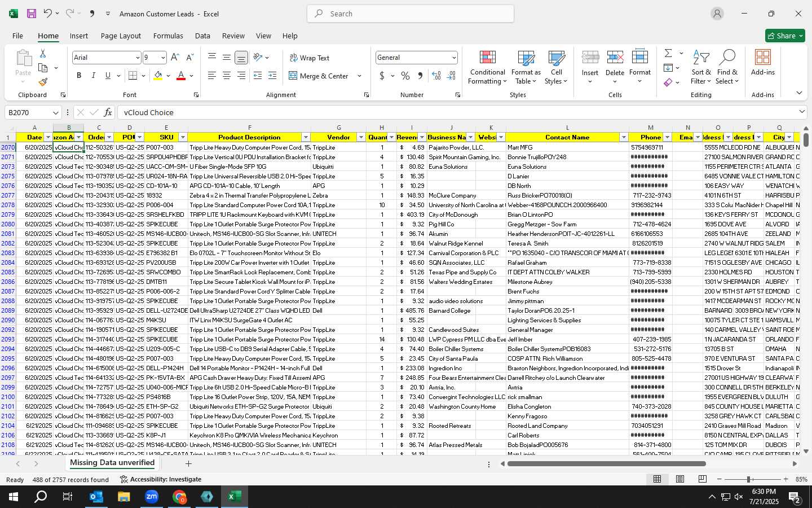This screenshot has width=812, height=508.
Task: Expand the Name Box dropdown
Action: pyautogui.click(x=55, y=112)
